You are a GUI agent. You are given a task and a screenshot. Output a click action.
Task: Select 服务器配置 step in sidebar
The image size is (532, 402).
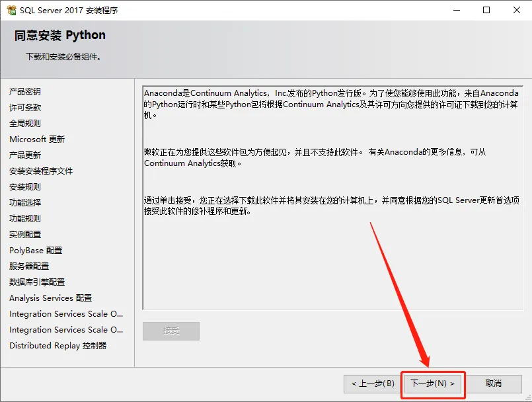(x=29, y=266)
